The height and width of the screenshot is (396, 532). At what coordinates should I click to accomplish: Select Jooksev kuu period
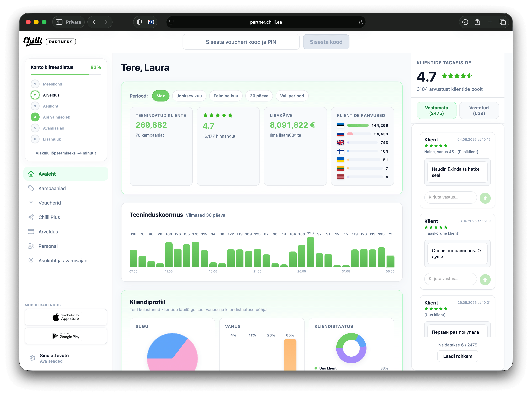click(189, 96)
